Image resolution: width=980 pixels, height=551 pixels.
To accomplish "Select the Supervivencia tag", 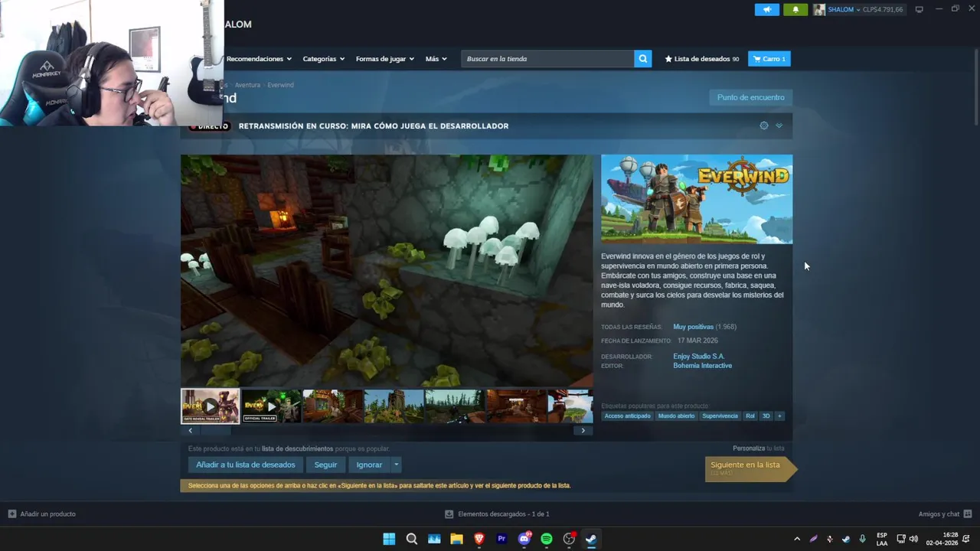I will pyautogui.click(x=720, y=416).
